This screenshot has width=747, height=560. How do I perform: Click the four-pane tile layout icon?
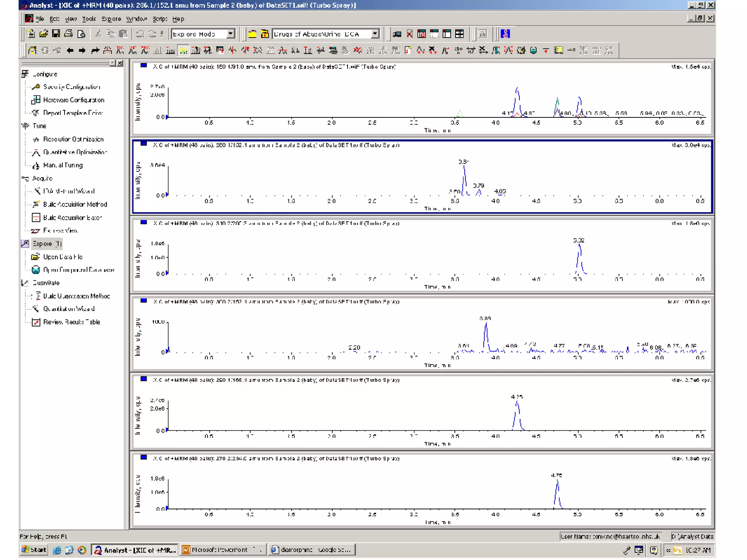pos(460,34)
